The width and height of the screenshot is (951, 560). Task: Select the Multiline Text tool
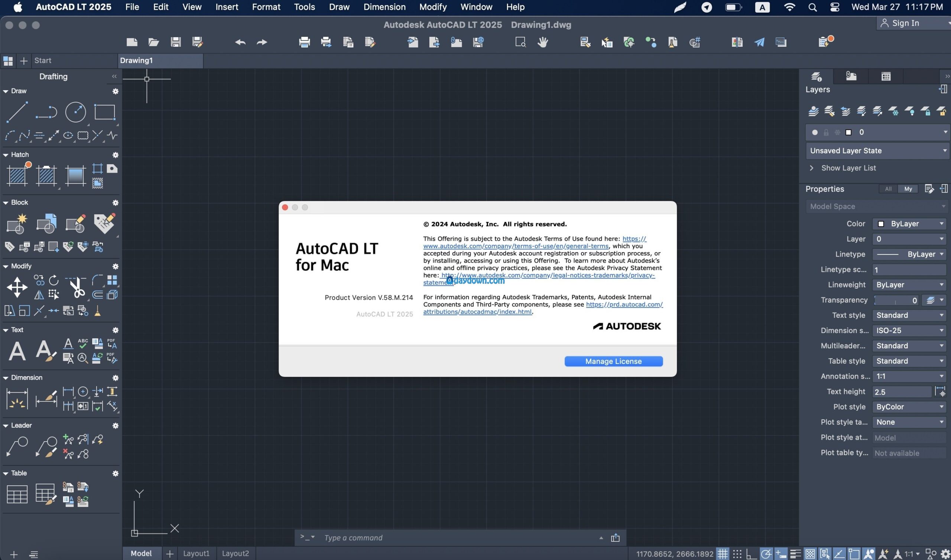pos(17,351)
